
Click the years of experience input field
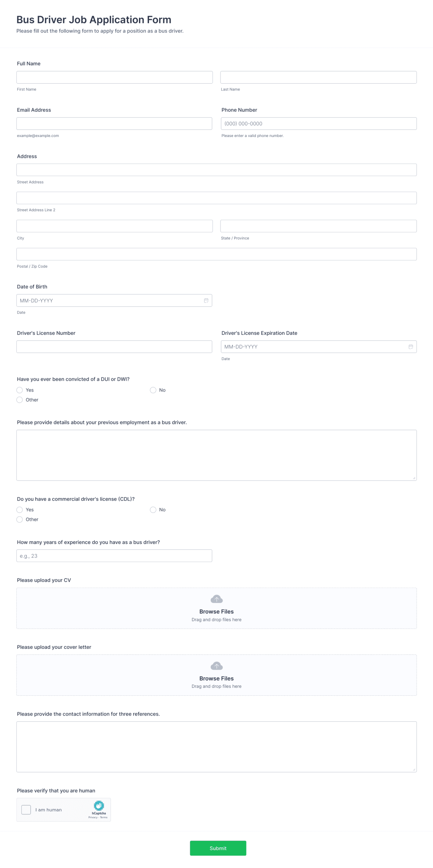pyautogui.click(x=114, y=555)
